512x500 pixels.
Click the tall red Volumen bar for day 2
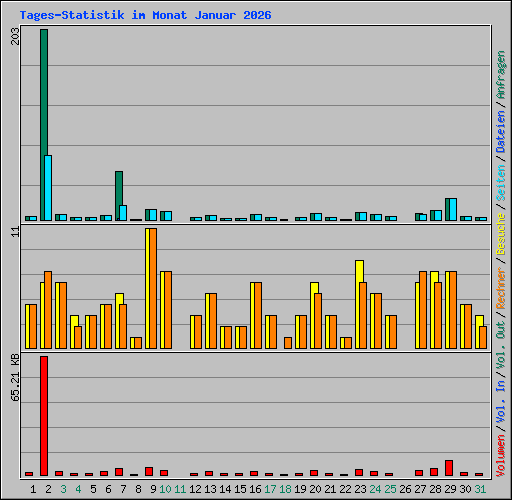(44, 416)
